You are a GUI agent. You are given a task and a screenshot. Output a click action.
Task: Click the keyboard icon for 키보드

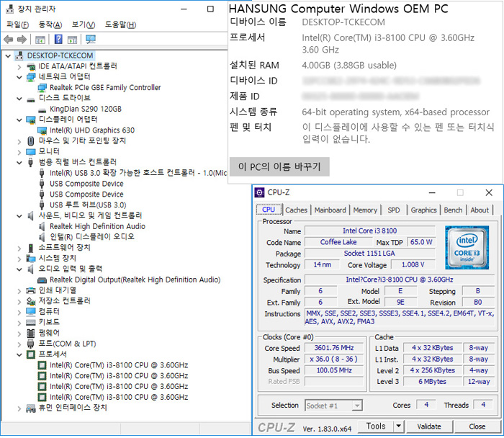pos(31,322)
